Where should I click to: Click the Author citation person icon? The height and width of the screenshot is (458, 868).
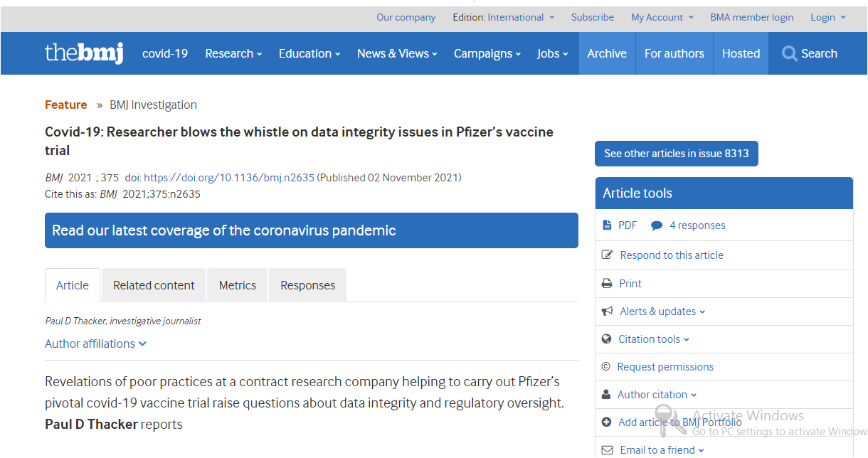point(606,395)
